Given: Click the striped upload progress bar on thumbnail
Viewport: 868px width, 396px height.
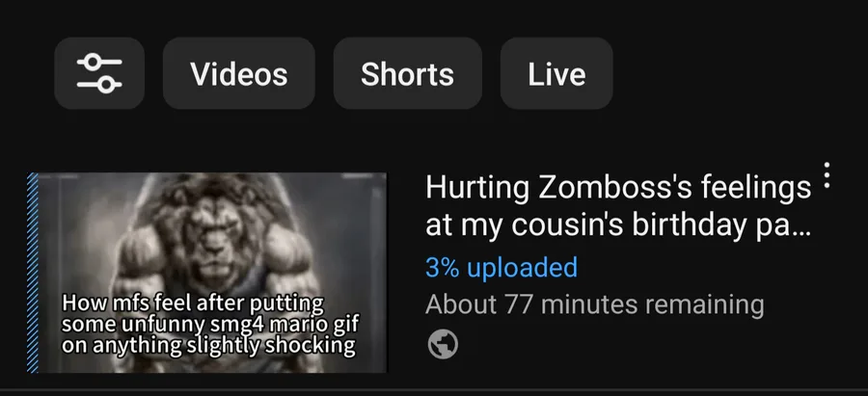Looking at the screenshot, I should [x=33, y=273].
